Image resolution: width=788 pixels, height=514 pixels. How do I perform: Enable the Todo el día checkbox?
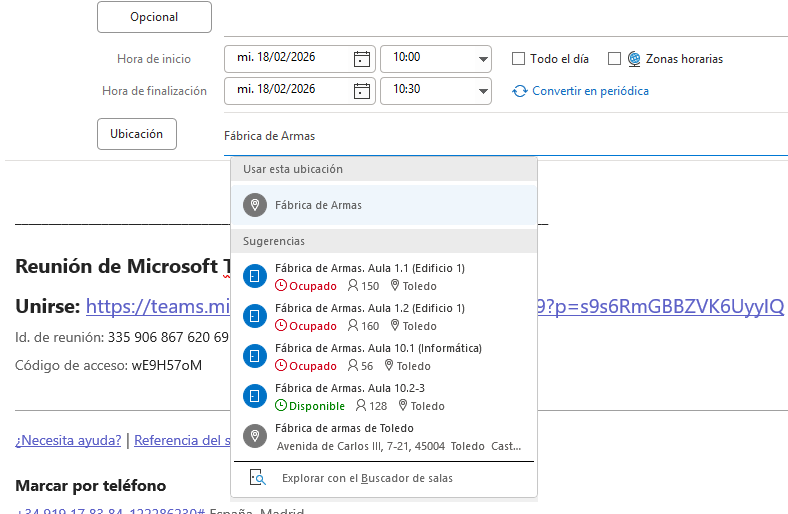pos(518,59)
